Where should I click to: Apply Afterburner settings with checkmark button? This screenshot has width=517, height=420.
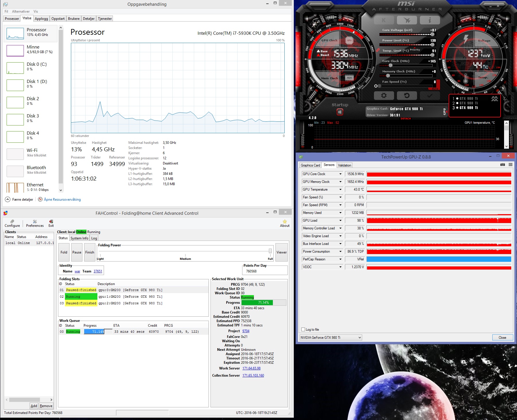click(430, 95)
